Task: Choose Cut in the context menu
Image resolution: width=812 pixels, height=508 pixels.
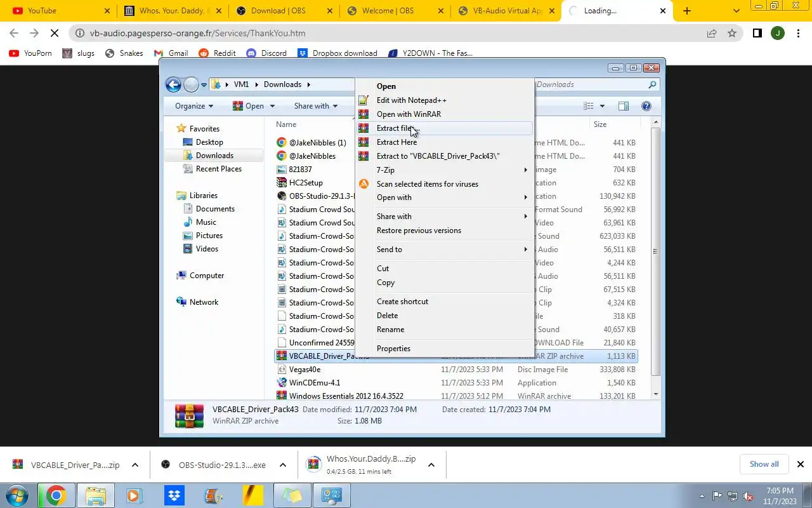Action: pos(444,269)
